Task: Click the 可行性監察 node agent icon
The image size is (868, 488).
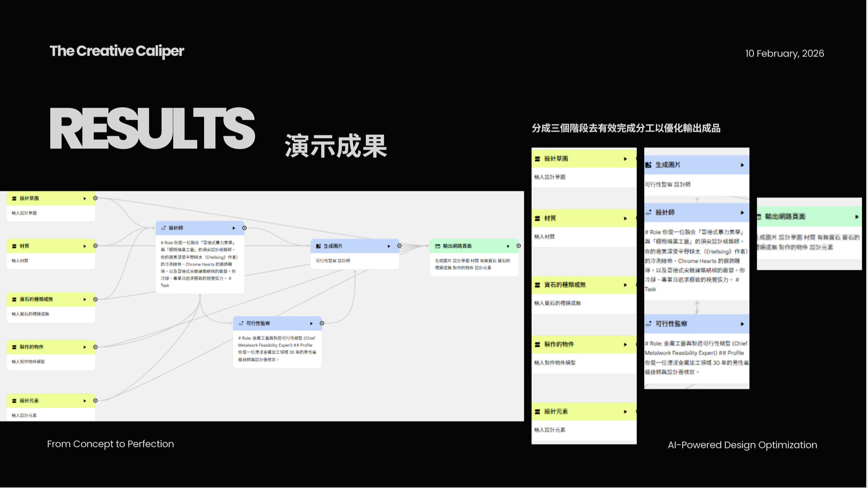Action: pyautogui.click(x=241, y=324)
